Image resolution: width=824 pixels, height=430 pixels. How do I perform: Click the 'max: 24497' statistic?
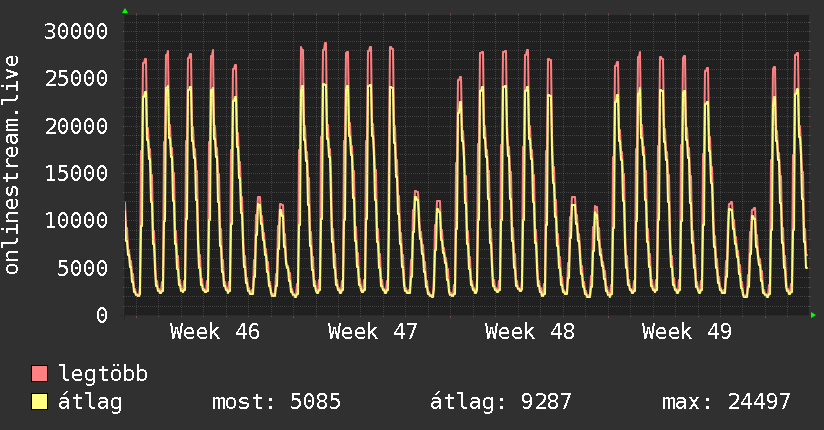pyautogui.click(x=726, y=403)
